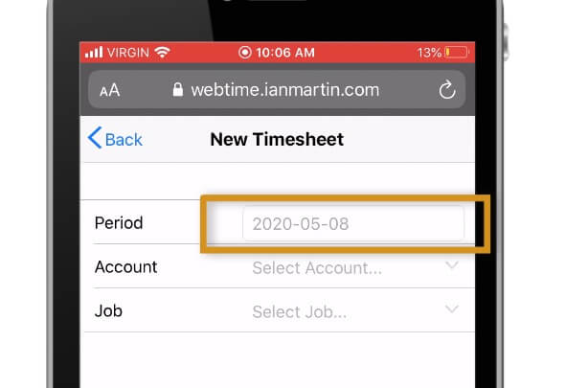Tap the Account row label
This screenshot has width=588, height=388.
[x=125, y=267]
